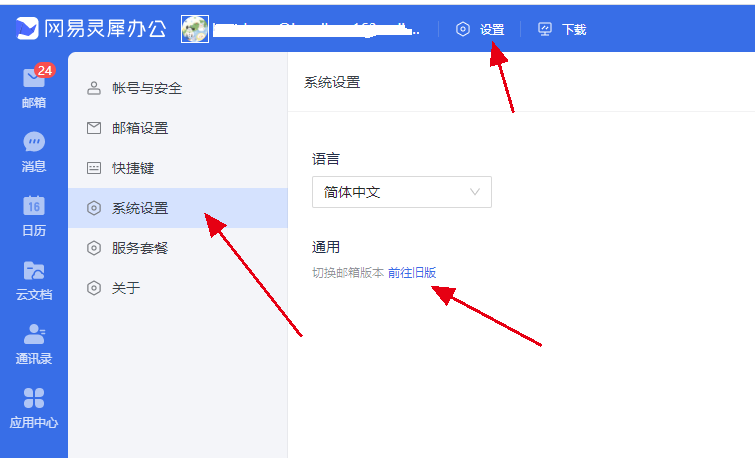Select 关于 in settings menu

(x=178, y=288)
